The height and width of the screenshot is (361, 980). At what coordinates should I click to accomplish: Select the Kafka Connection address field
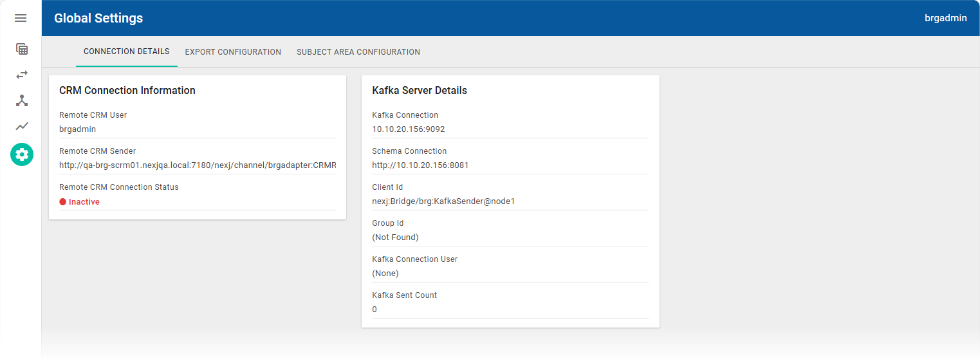409,129
